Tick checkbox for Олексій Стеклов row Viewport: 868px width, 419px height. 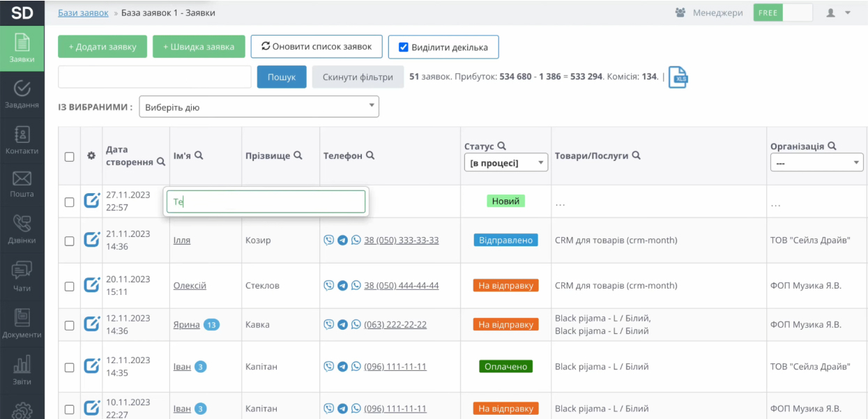click(x=69, y=286)
